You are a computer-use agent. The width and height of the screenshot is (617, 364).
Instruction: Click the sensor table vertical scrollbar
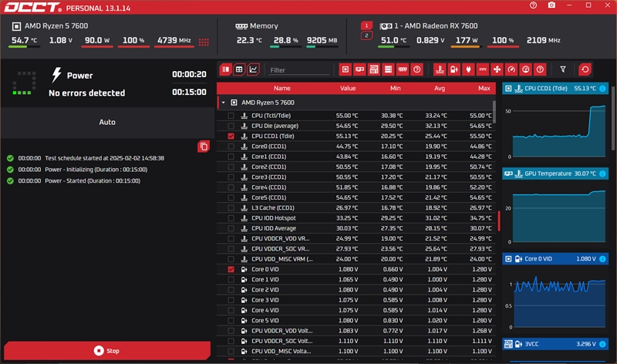tap(494, 112)
